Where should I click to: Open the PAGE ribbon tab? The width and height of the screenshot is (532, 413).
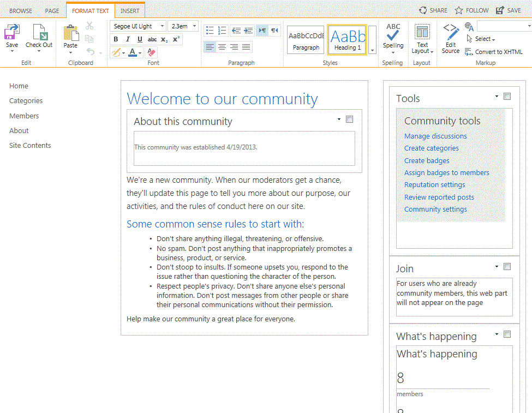[52, 11]
